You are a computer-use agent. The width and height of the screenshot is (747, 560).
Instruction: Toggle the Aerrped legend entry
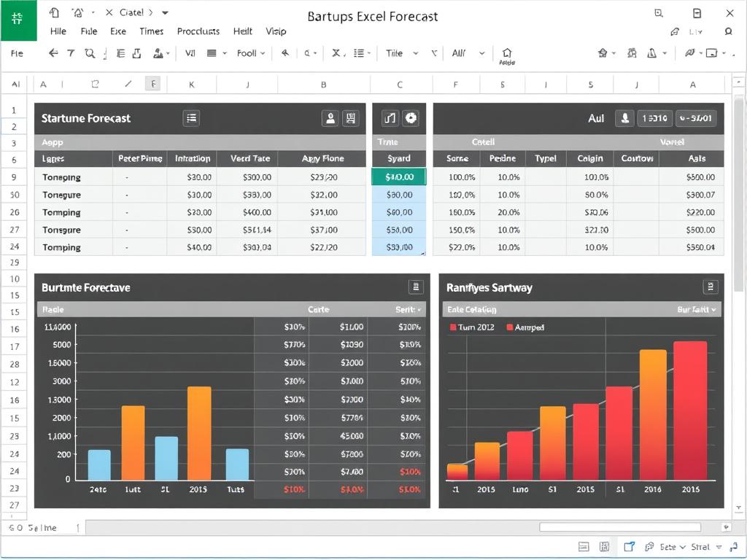click(526, 327)
